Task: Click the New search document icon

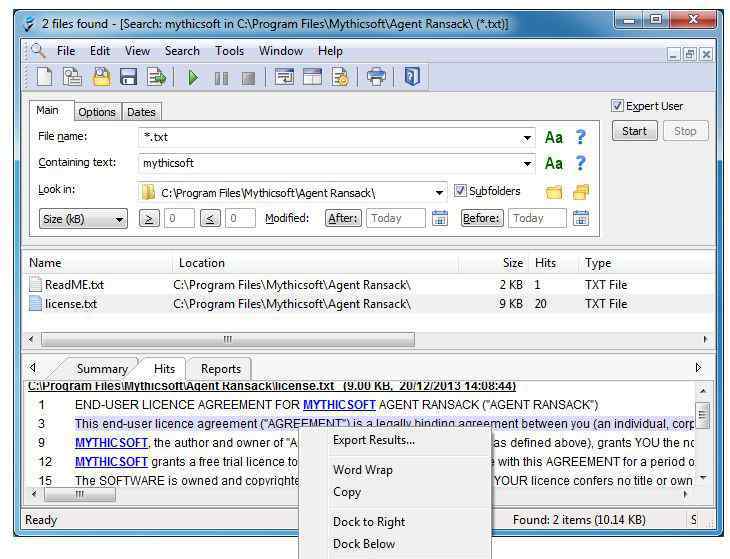Action: point(45,76)
